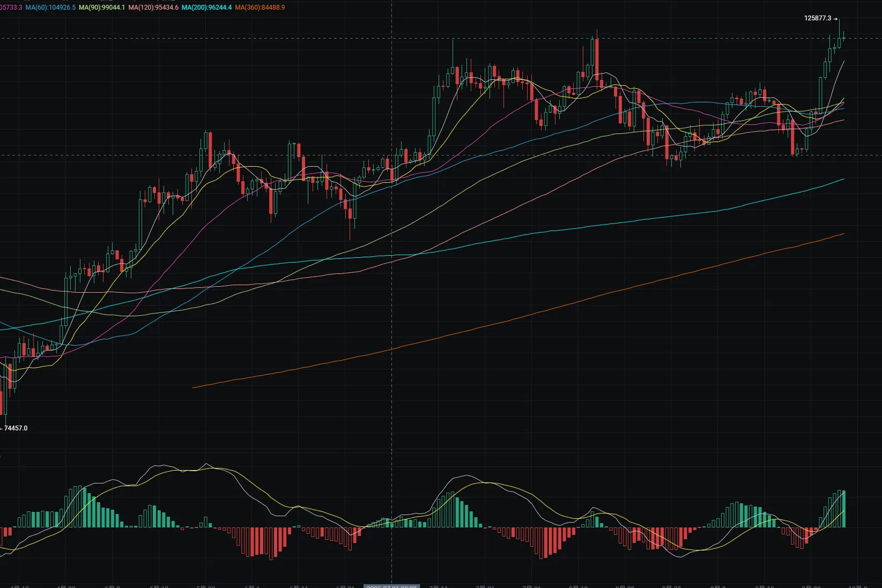Click the first red candle at the far-left edge
The image size is (882, 588).
(x=1, y=402)
